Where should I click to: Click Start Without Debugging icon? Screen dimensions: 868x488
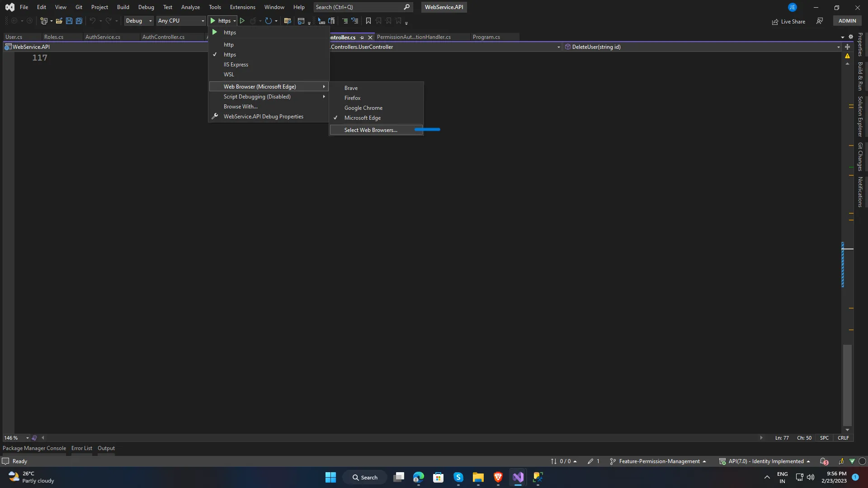242,21
